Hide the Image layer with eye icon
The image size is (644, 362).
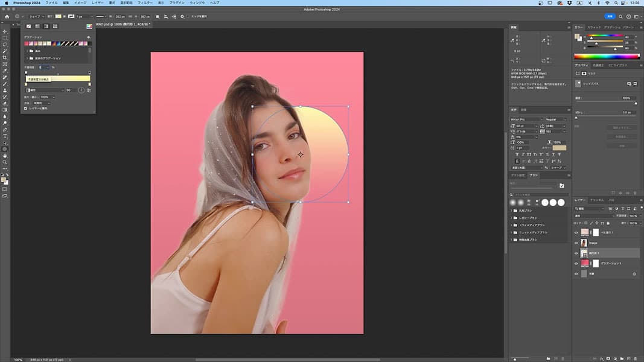point(576,243)
